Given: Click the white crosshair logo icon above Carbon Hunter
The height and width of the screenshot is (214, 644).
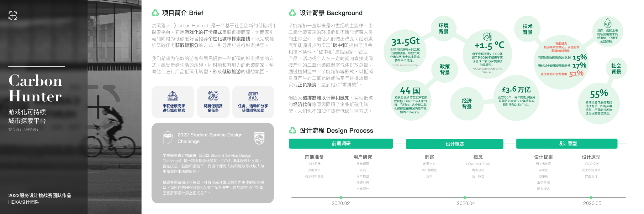Looking at the screenshot, I should click(x=13, y=15).
